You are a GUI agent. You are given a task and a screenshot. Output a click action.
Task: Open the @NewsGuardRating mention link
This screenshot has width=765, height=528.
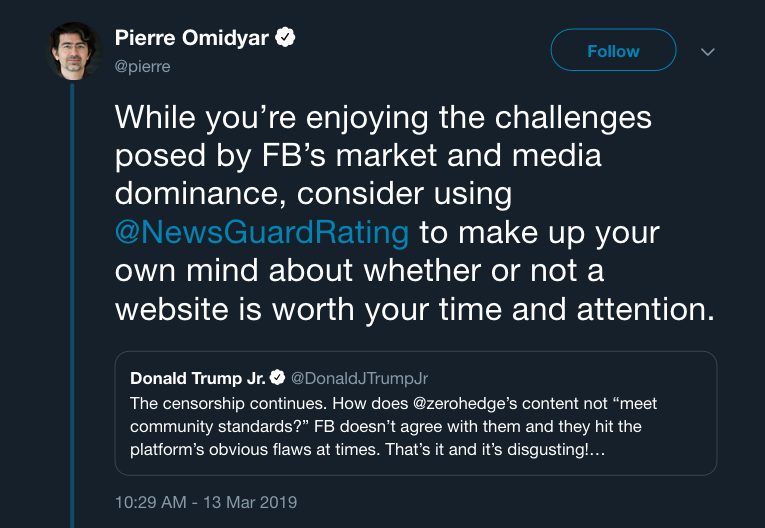pyautogui.click(x=262, y=232)
